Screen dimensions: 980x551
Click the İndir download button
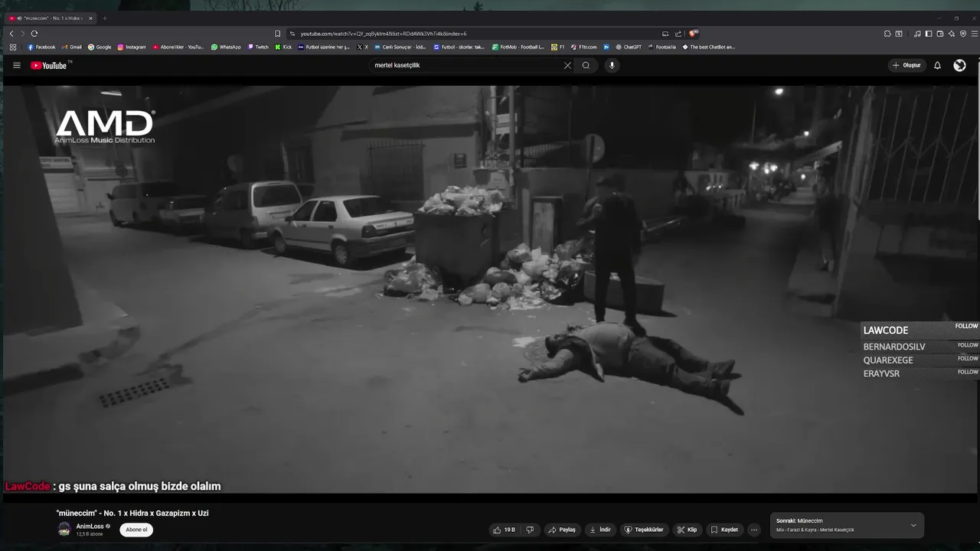coord(601,530)
